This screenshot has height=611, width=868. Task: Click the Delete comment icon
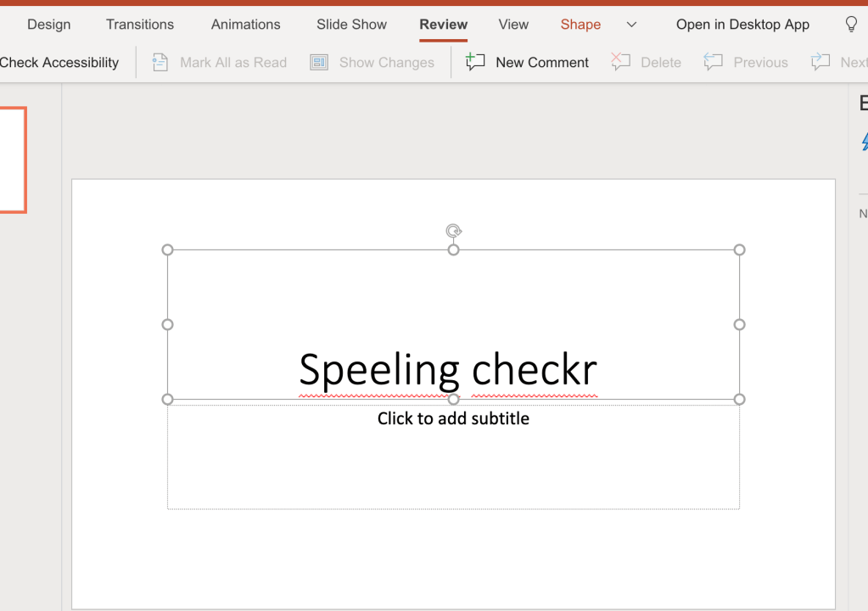(x=621, y=62)
